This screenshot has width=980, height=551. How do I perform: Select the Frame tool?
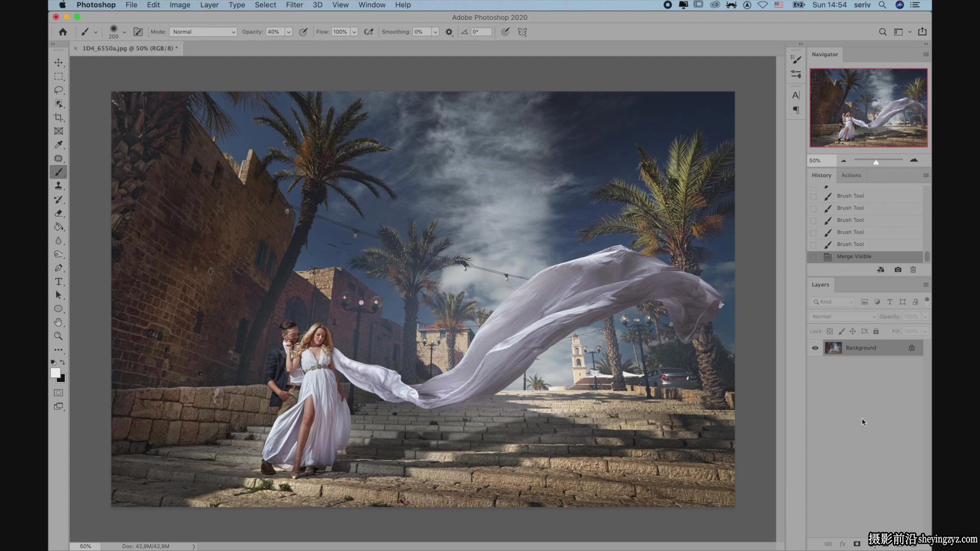pyautogui.click(x=59, y=131)
